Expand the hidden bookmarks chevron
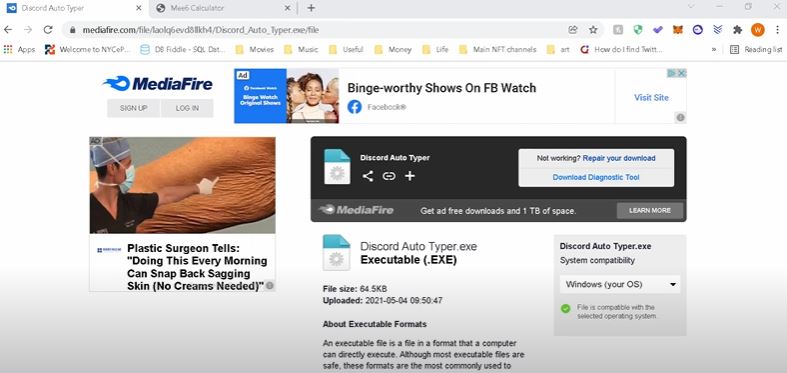 click(x=714, y=49)
